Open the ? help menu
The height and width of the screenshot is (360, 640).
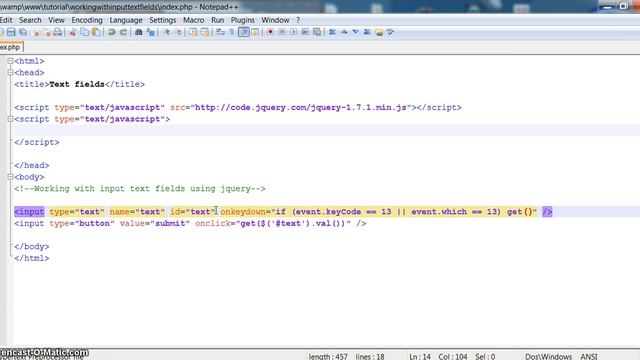[298, 20]
